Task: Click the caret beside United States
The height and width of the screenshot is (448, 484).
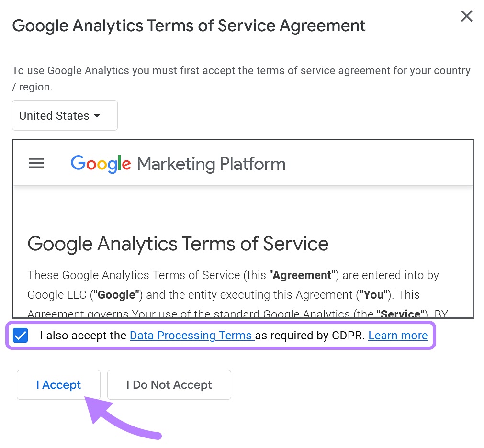Action: (x=97, y=115)
